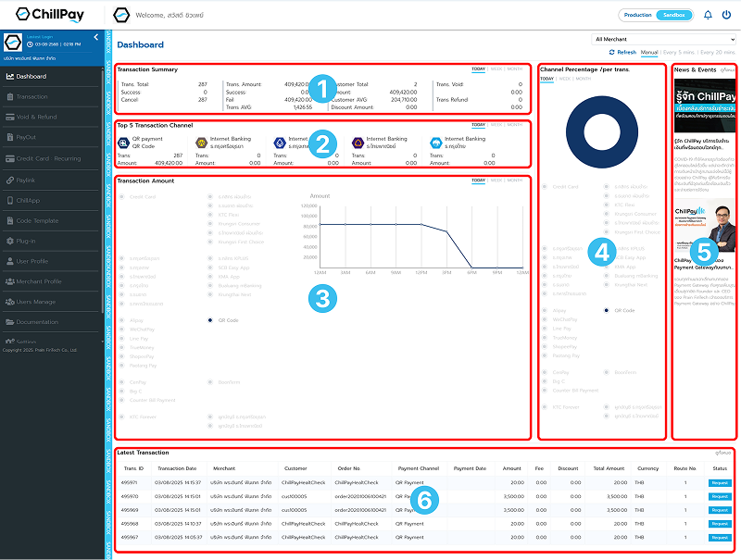Select WEEK tab in Transaction Summary

(496, 68)
